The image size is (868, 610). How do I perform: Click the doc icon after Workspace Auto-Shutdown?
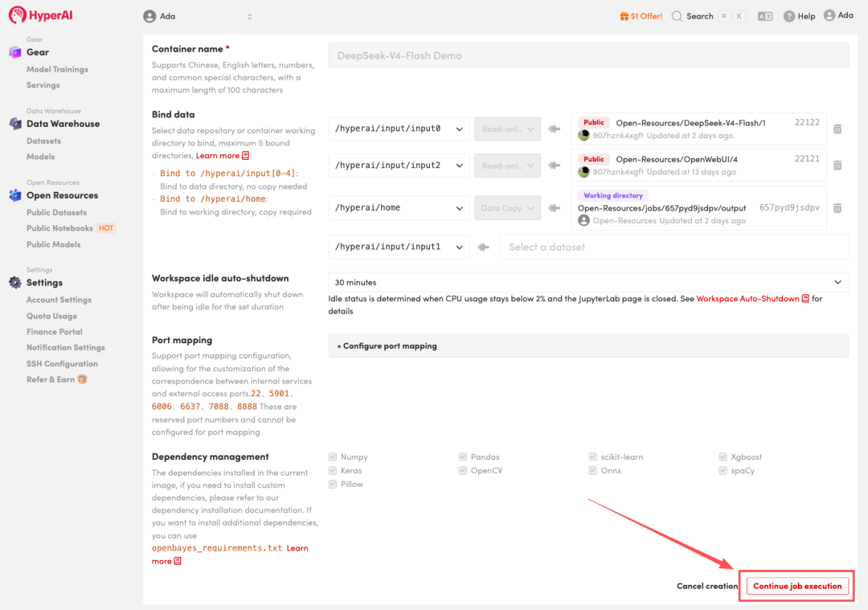(x=805, y=298)
